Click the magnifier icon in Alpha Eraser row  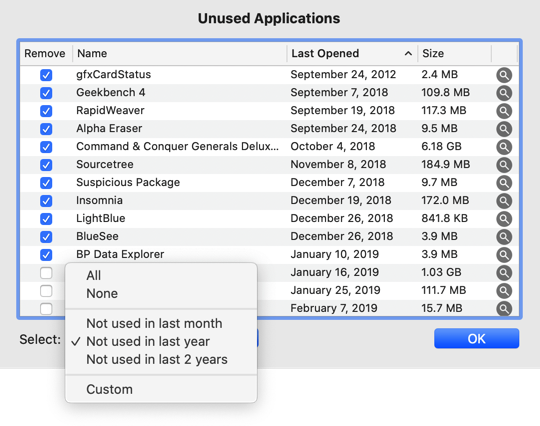(504, 129)
